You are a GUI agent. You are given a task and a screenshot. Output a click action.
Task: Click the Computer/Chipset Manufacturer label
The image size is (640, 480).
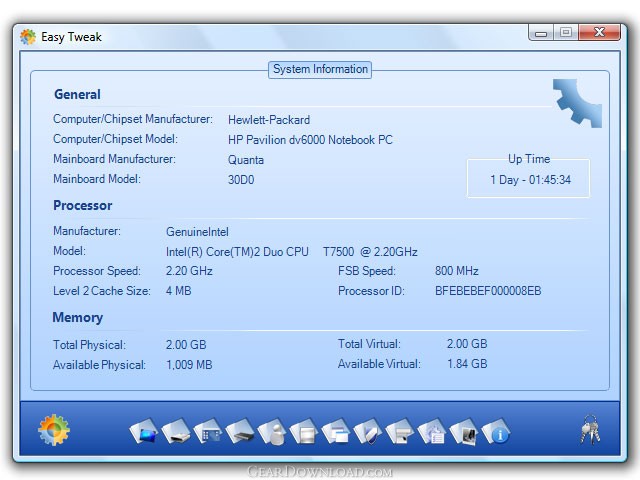point(133,119)
